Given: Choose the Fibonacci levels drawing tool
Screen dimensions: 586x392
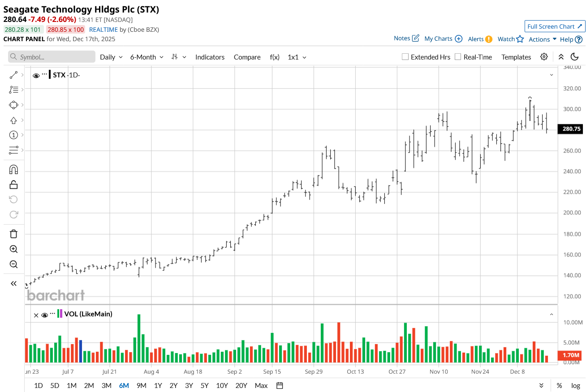Looking at the screenshot, I should 13,90.
